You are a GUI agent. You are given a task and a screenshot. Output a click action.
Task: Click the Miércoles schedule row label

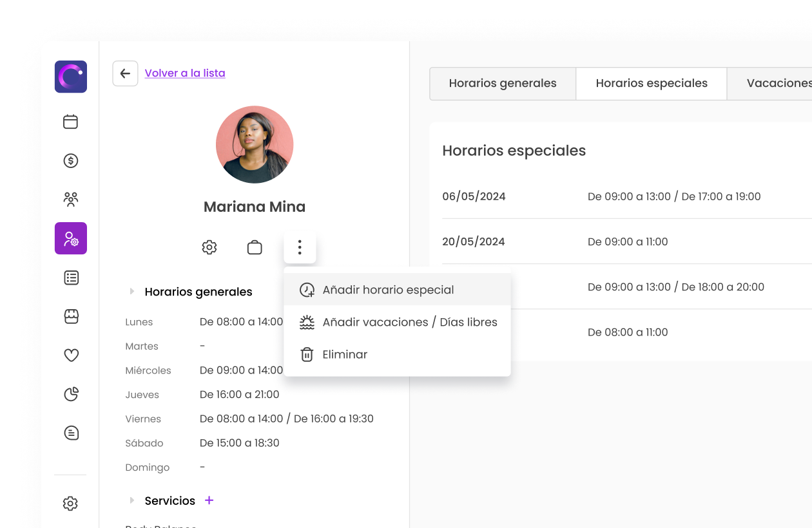coord(148,370)
